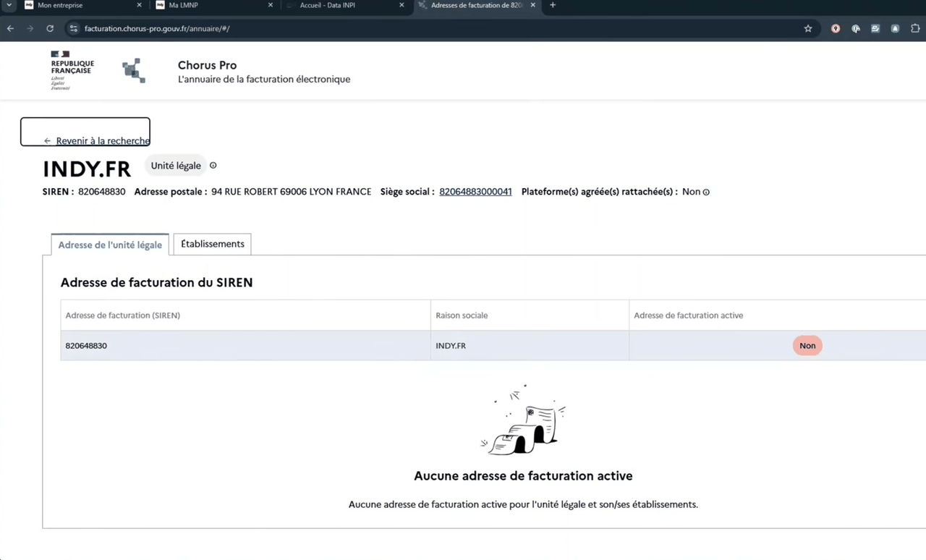Screen dimensions: 926x560
Task: Click the address bar URL field
Action: point(434,29)
